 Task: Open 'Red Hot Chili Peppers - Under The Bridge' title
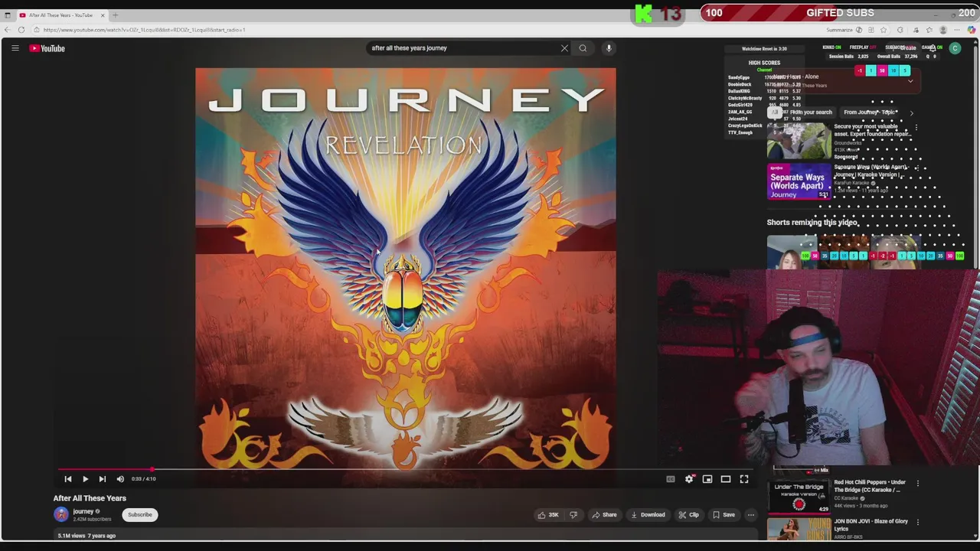(870, 486)
